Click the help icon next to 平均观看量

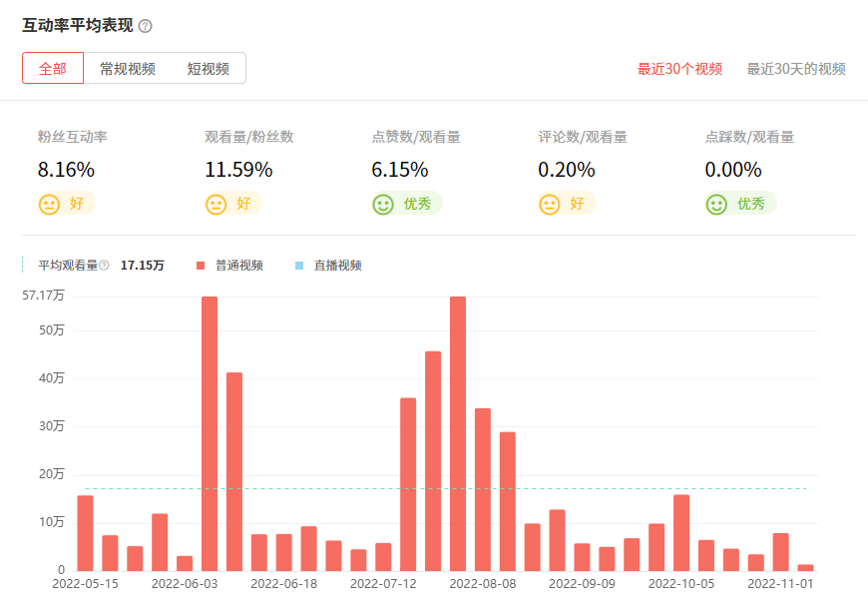[104, 266]
